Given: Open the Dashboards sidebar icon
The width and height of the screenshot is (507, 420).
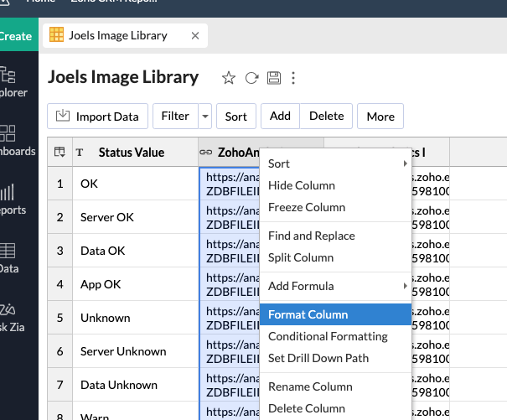Looking at the screenshot, I should point(10,140).
